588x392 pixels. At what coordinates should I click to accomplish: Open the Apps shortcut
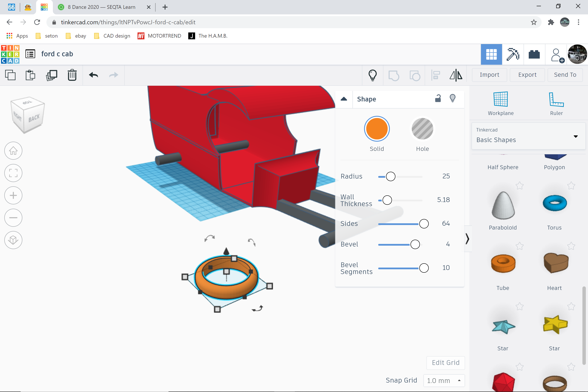17,36
